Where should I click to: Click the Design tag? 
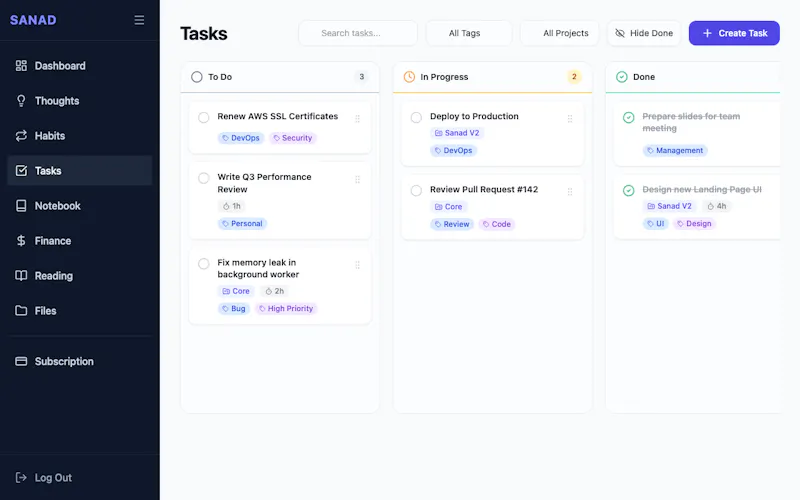tap(694, 223)
